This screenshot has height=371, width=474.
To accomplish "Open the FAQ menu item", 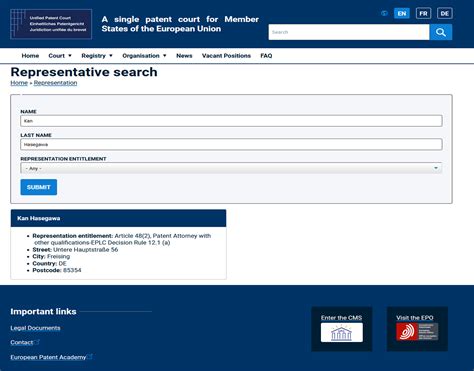I will [266, 56].
